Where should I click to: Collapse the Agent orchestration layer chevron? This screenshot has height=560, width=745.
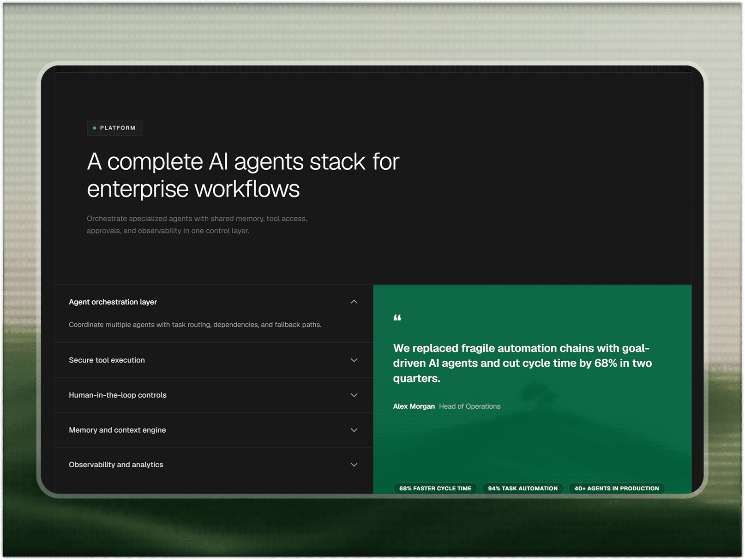354,302
